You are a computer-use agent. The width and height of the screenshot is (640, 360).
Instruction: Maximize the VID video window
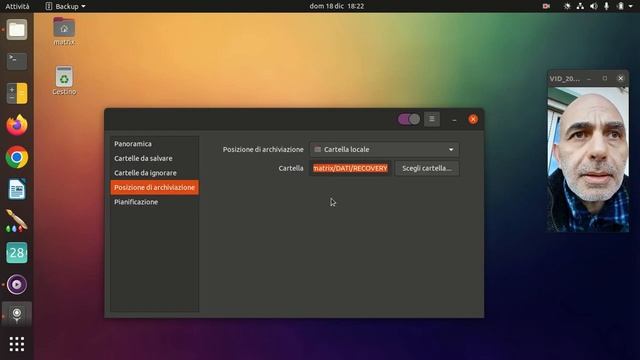point(605,78)
